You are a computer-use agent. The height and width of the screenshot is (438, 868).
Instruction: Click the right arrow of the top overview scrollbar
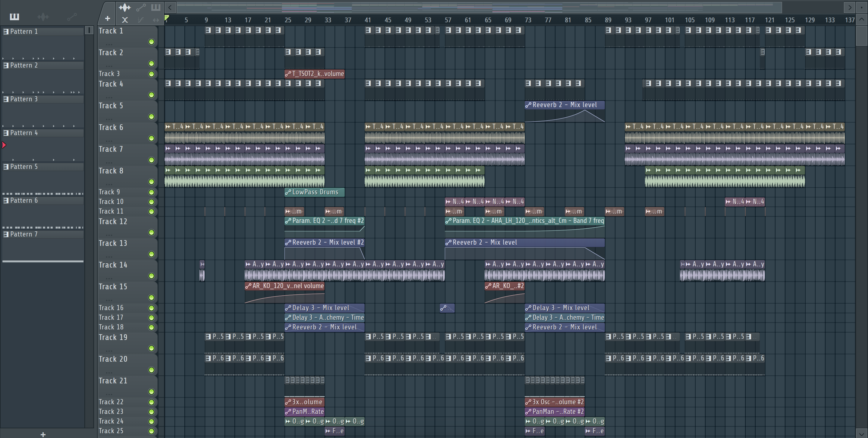click(x=850, y=7)
